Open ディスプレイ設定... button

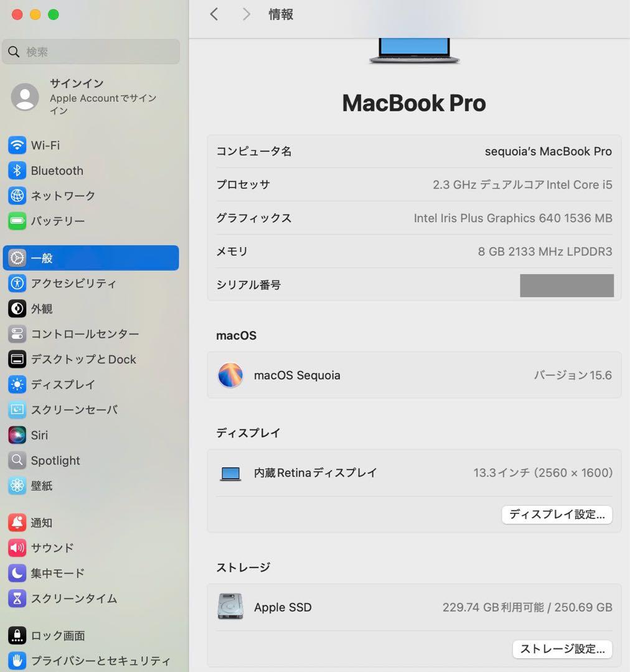pos(557,515)
